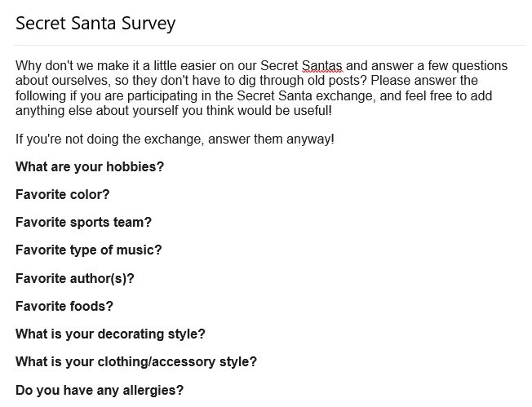Click the 'Favorite sports team?' question
This screenshot has height=407, width=532.
(x=83, y=223)
